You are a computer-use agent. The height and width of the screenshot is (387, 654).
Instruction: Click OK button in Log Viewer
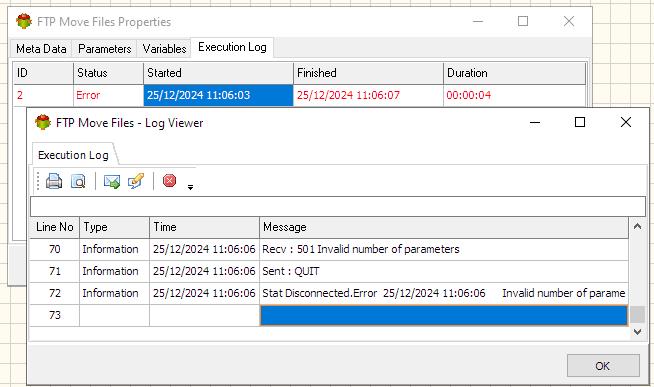click(x=603, y=366)
